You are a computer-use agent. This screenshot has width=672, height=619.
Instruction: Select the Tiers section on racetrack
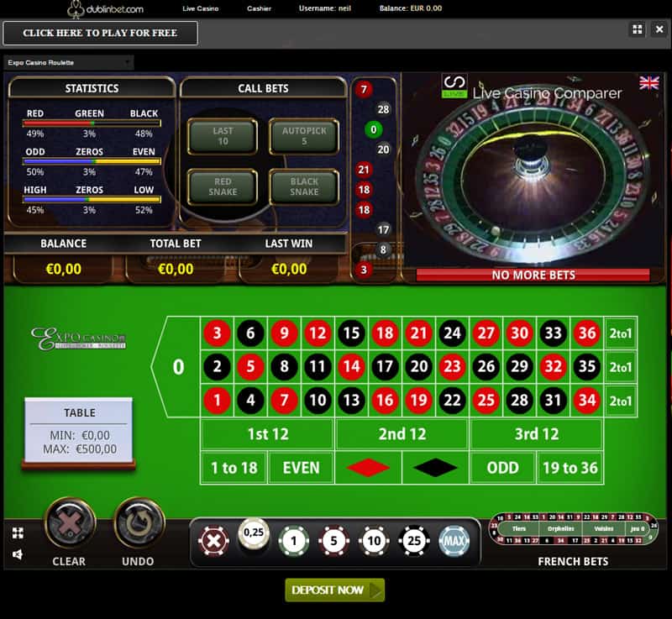coord(519,528)
